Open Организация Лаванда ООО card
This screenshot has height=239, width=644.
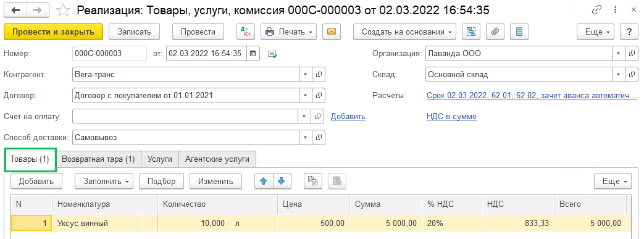click(x=631, y=53)
